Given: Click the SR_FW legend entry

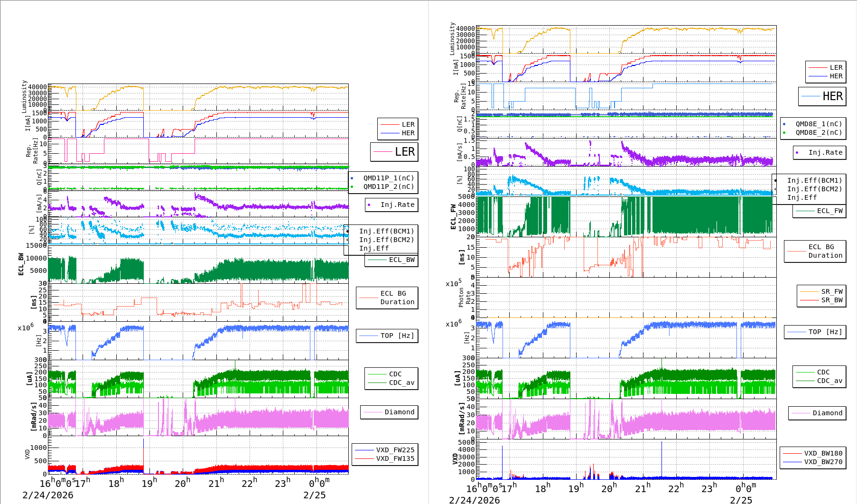Looking at the screenshot, I should point(832,291).
